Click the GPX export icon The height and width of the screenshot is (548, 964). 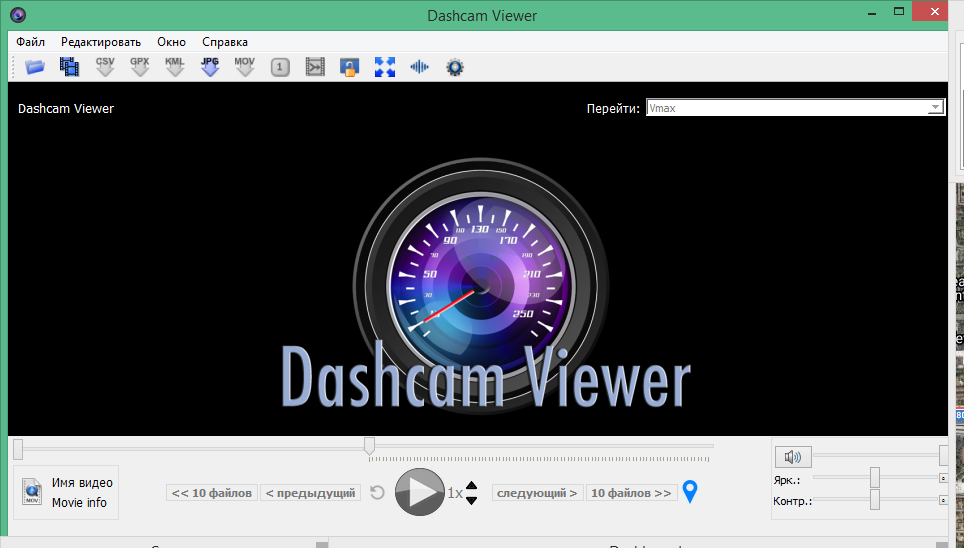click(140, 67)
